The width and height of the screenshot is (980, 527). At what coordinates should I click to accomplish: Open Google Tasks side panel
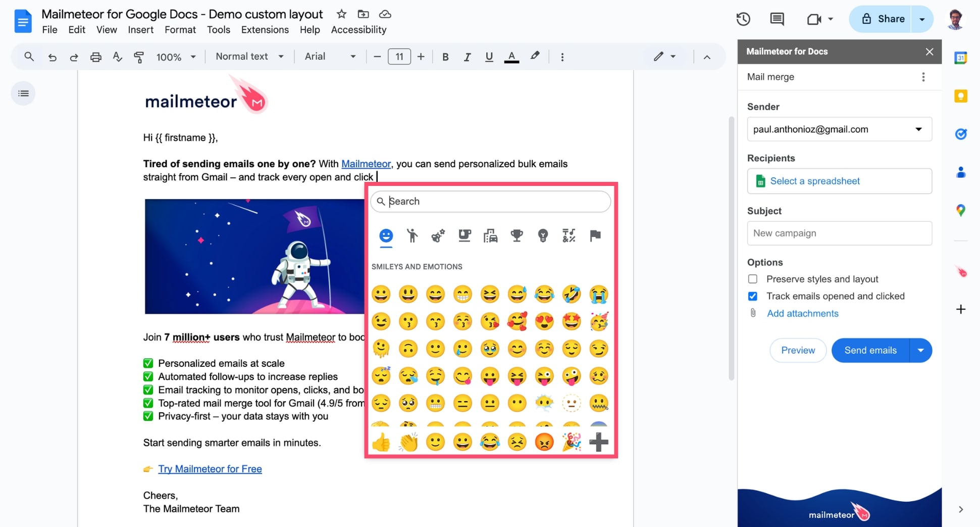click(x=960, y=134)
